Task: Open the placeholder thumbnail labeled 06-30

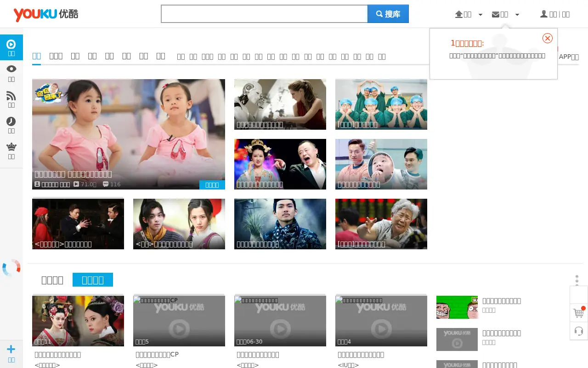Action: point(280,321)
